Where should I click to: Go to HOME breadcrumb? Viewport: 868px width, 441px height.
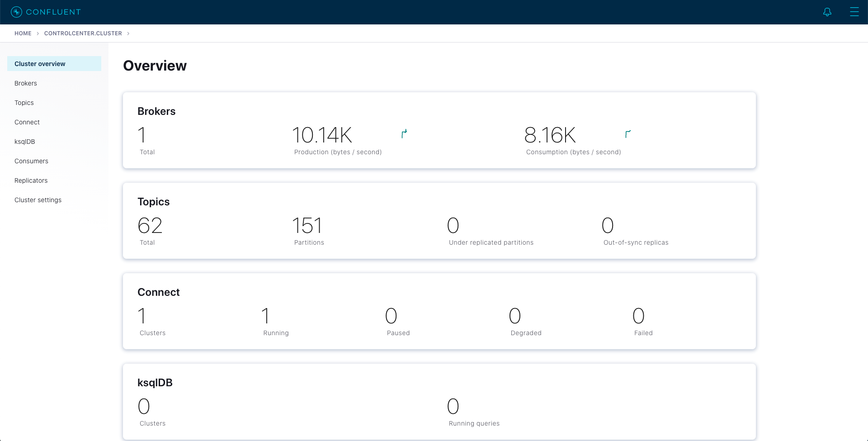click(x=23, y=33)
